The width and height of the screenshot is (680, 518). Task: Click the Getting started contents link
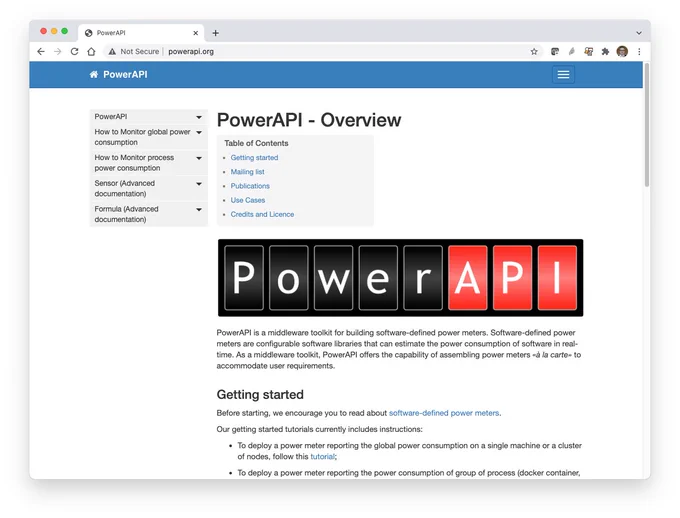click(254, 157)
